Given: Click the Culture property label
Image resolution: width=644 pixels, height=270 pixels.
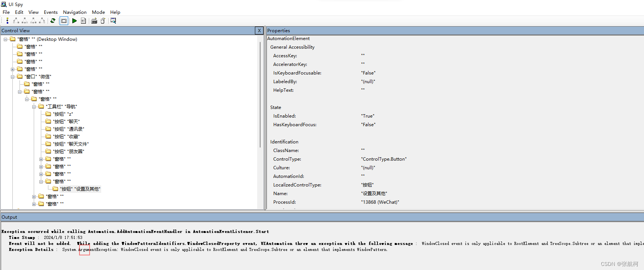Looking at the screenshot, I should [282, 168].
